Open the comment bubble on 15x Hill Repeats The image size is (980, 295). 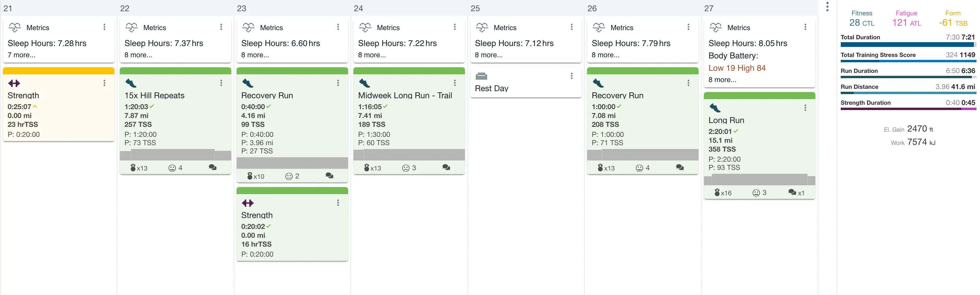point(213,168)
